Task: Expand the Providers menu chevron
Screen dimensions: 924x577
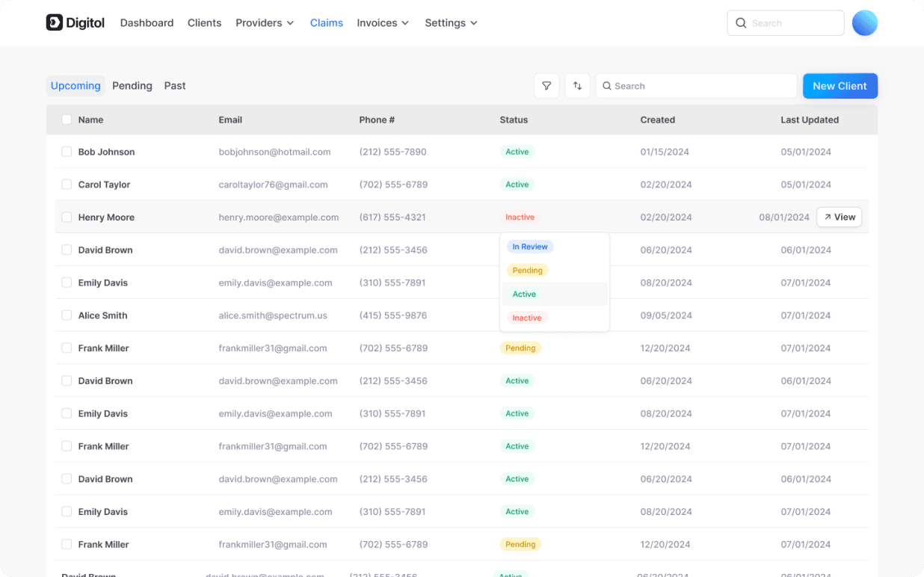Action: [x=290, y=23]
